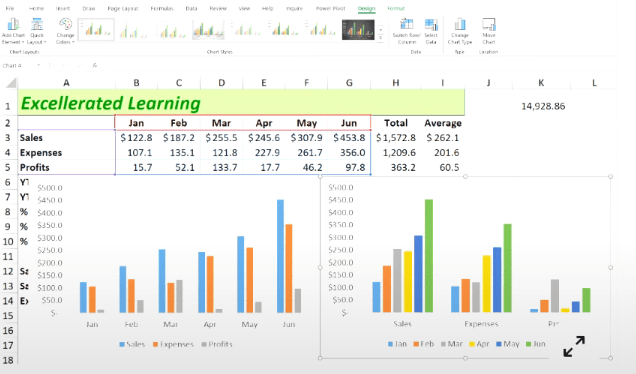Click the Jan legend entry in right chart
The height and width of the screenshot is (374, 636).
pyautogui.click(x=397, y=344)
